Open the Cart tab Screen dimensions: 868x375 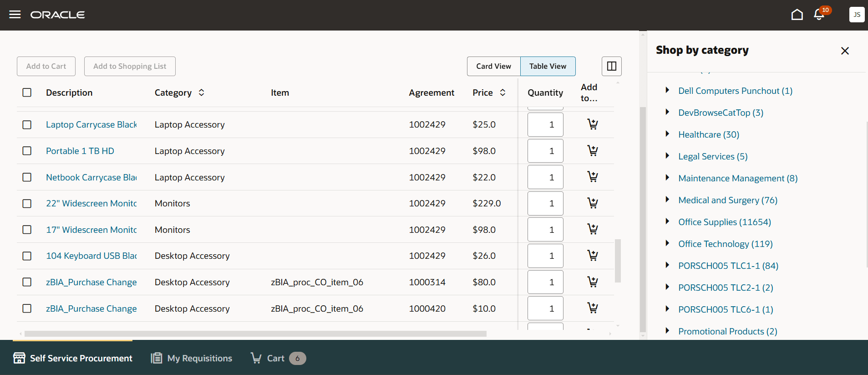[278, 358]
